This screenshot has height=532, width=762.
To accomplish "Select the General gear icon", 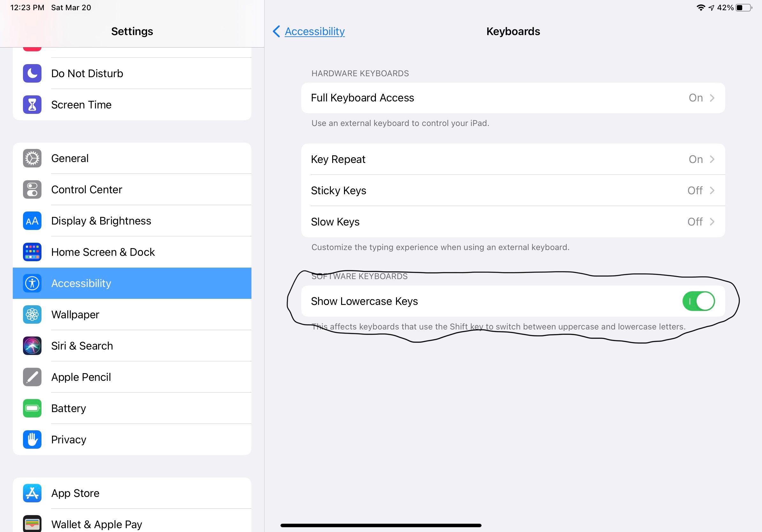I will [x=32, y=158].
